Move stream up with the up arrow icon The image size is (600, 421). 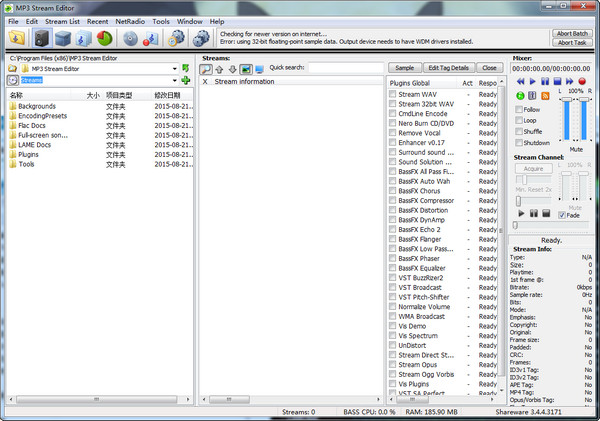[x=219, y=68]
